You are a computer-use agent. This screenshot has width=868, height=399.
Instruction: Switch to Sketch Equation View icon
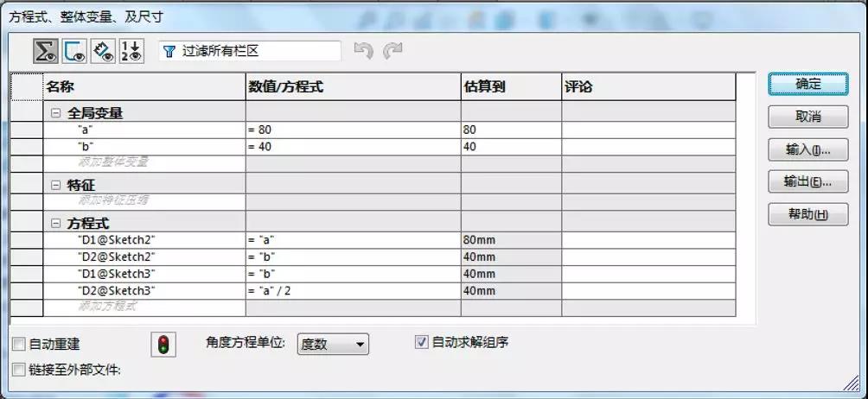point(74,51)
